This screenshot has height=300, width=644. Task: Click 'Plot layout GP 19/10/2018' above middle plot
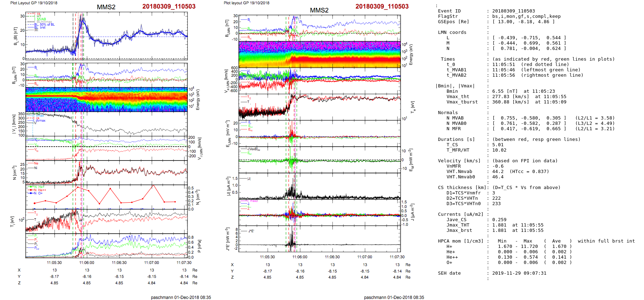(247, 3)
